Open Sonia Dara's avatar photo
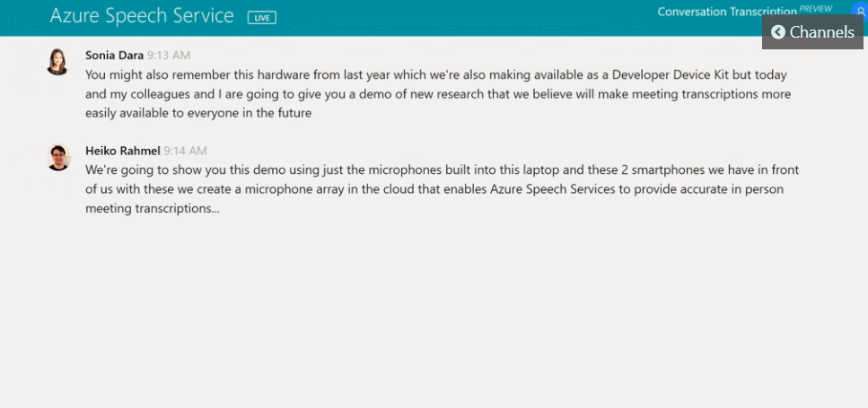 pos(58,62)
